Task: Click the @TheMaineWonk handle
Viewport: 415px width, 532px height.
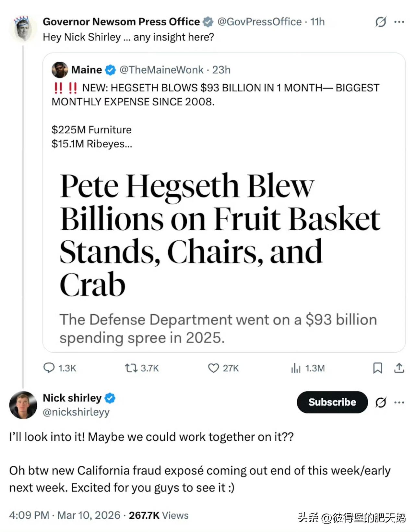Action: coord(161,70)
